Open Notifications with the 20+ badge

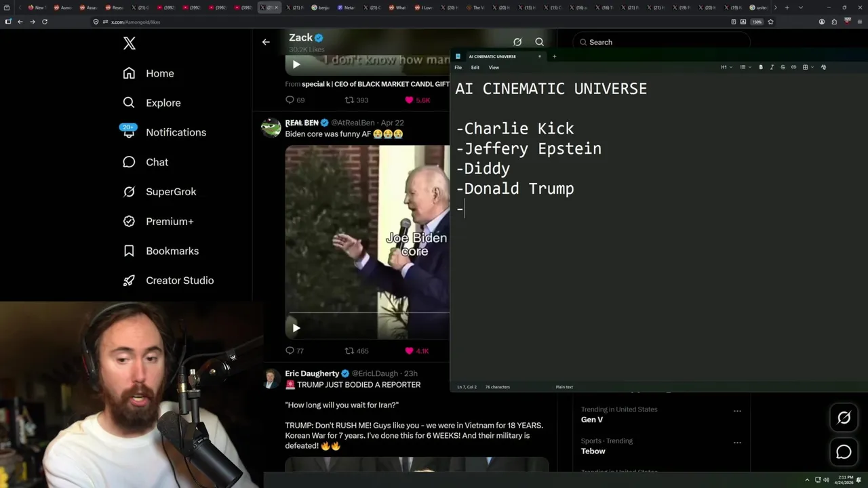pyautogui.click(x=163, y=132)
